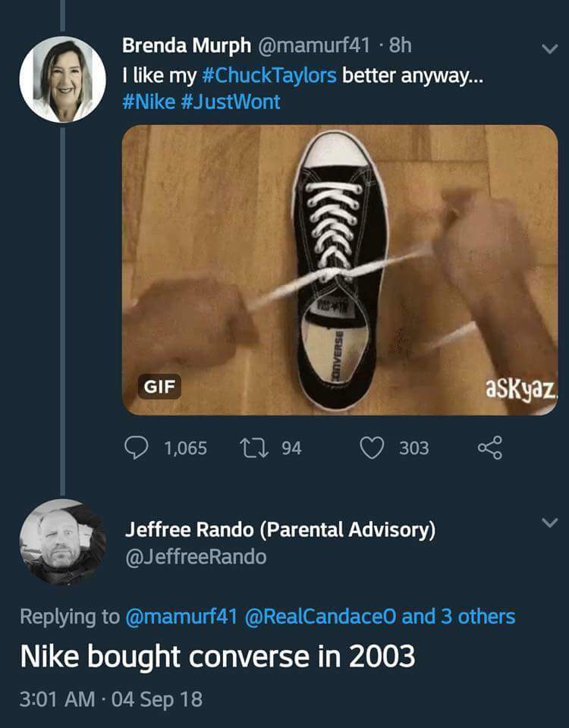Click the 8h timestamp on Brenda's tweet

[399, 45]
